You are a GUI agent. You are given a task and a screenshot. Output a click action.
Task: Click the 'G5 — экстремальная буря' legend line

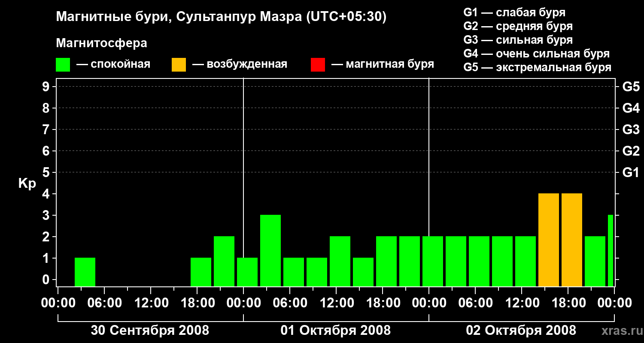538,67
